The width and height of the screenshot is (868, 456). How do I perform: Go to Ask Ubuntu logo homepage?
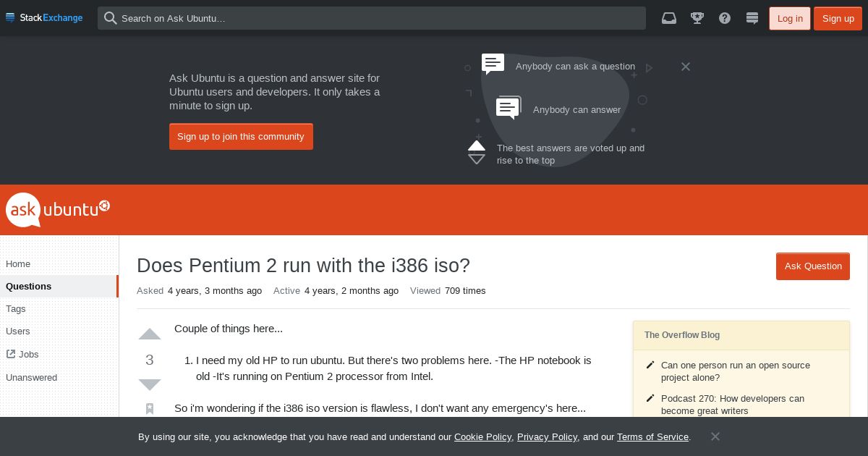(58, 210)
